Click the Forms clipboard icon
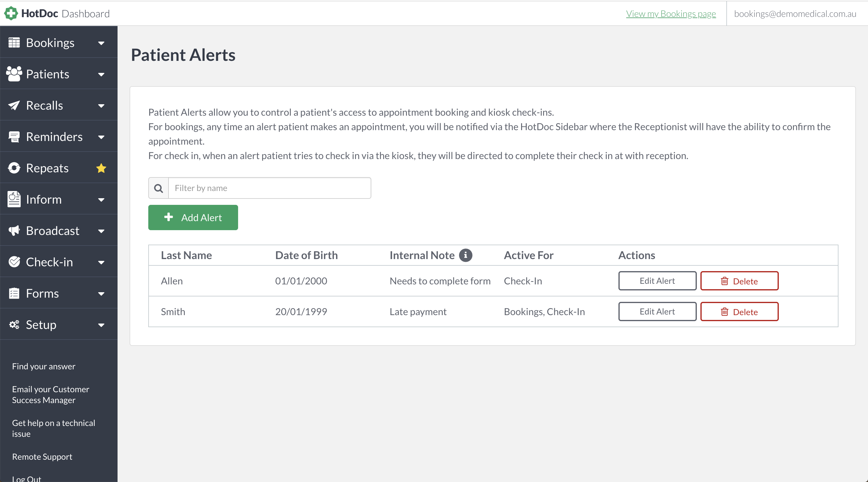This screenshot has width=868, height=482. tap(14, 293)
